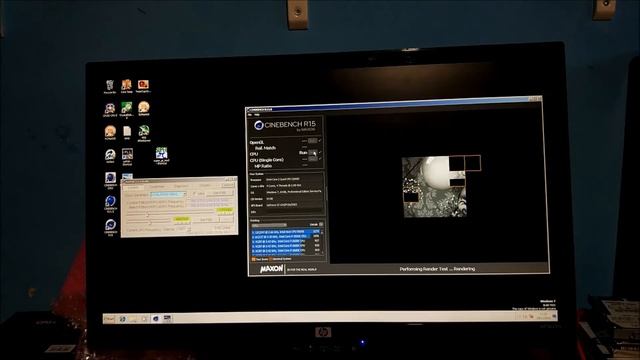Select the Intel Xeon X5650 ranking row
Image resolution: width=640 pixels, height=360 pixels.
pos(285,232)
